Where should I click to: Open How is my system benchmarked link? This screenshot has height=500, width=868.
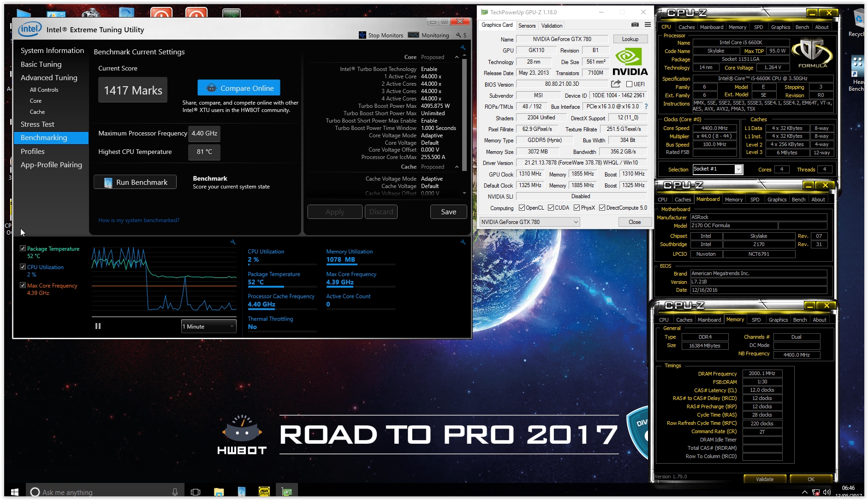point(139,220)
